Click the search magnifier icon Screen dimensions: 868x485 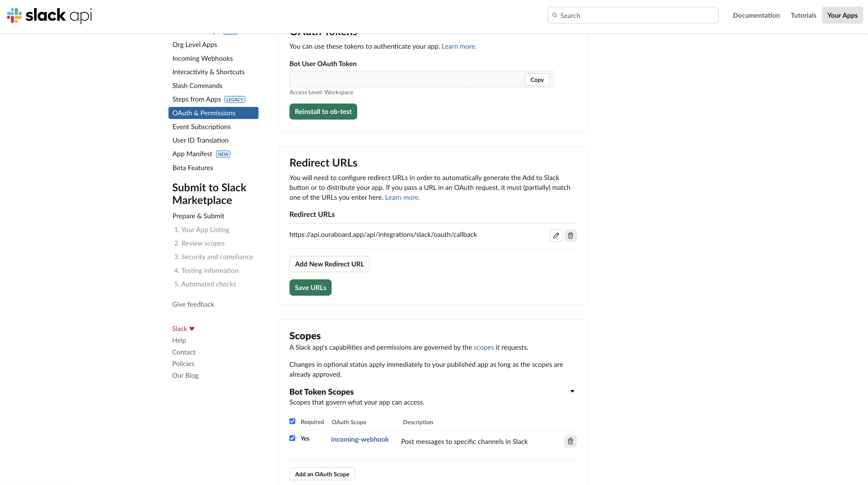(x=555, y=15)
